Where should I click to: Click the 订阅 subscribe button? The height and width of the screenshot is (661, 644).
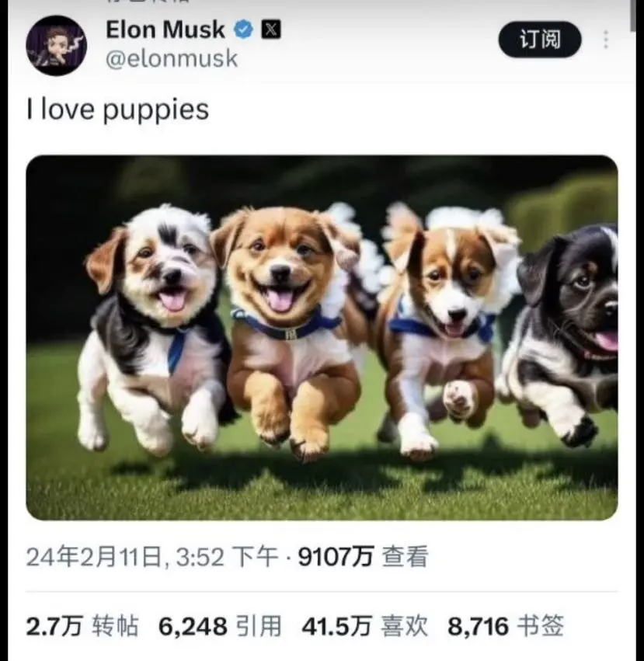pos(540,40)
